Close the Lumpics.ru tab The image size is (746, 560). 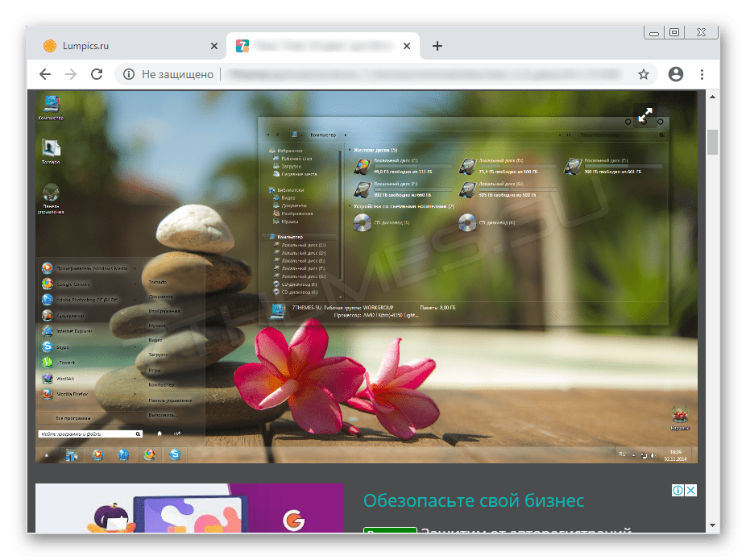click(x=213, y=46)
